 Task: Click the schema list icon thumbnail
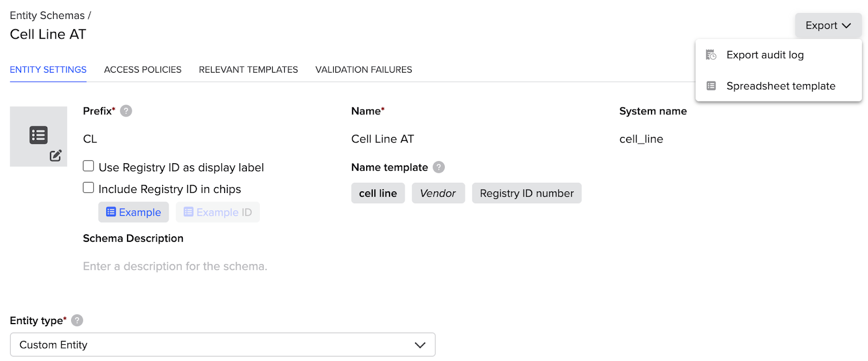[39, 135]
